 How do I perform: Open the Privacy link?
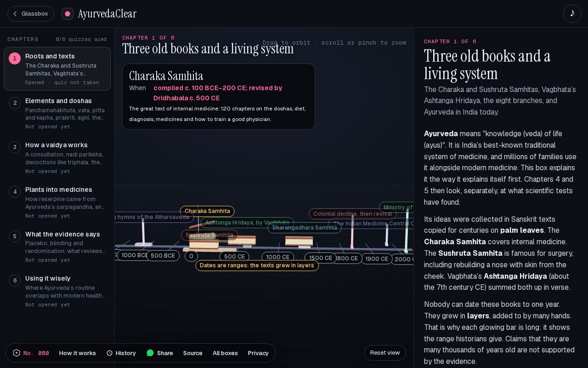click(258, 353)
